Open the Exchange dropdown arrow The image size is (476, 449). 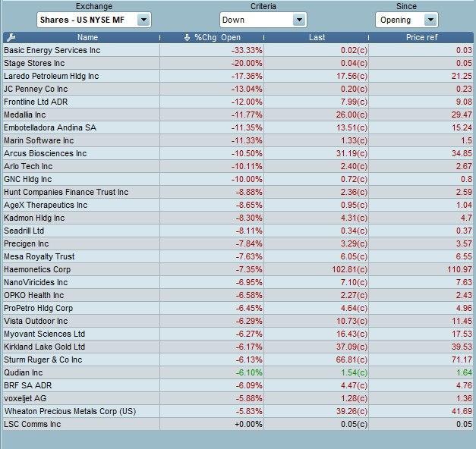143,20
